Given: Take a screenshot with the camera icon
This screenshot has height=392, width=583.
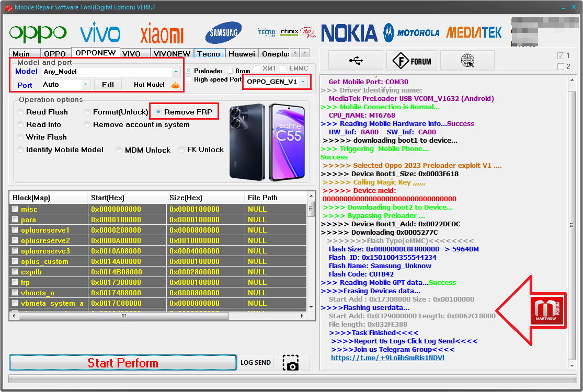Looking at the screenshot, I should [291, 363].
